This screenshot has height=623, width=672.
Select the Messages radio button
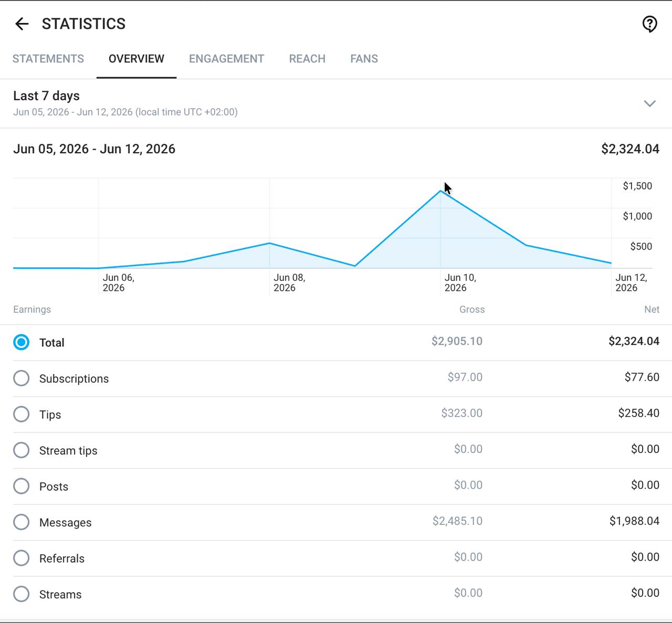coord(22,522)
